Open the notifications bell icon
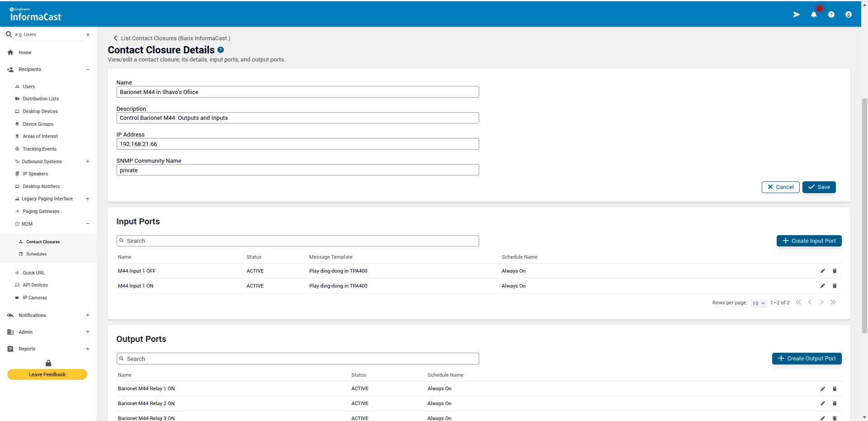 click(813, 14)
